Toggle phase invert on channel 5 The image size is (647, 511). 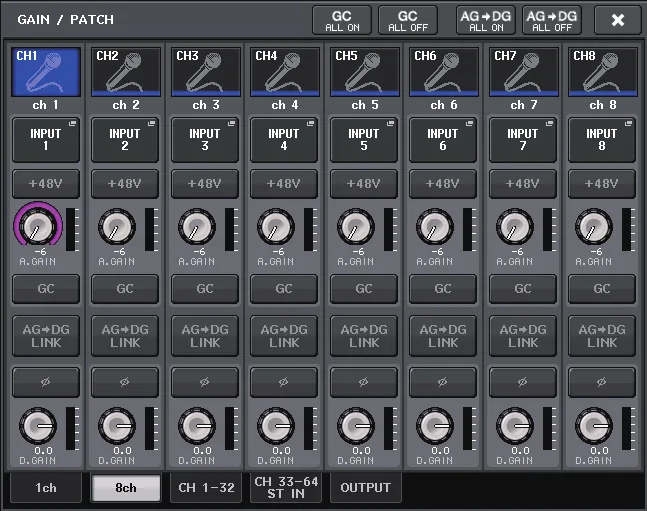364,382
